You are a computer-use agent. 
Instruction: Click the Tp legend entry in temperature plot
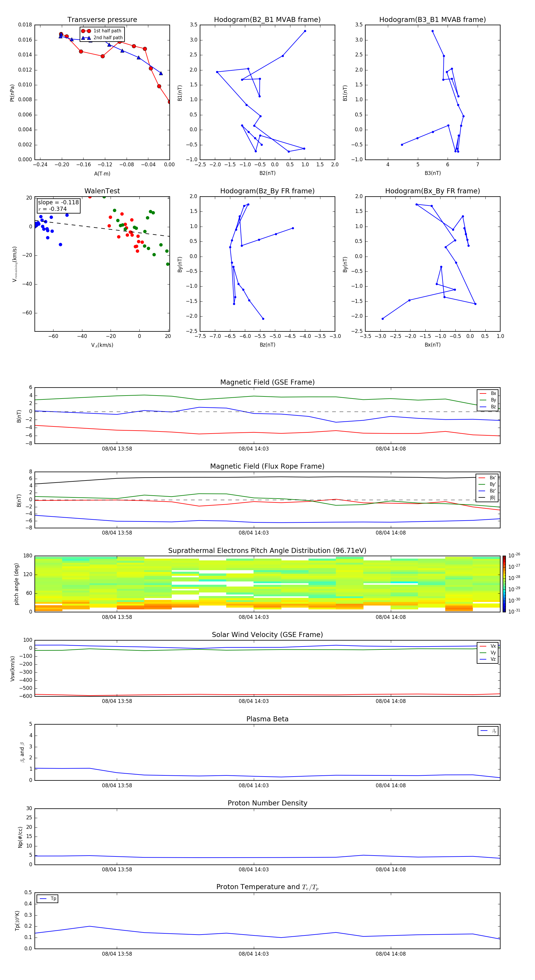click(x=48, y=899)
